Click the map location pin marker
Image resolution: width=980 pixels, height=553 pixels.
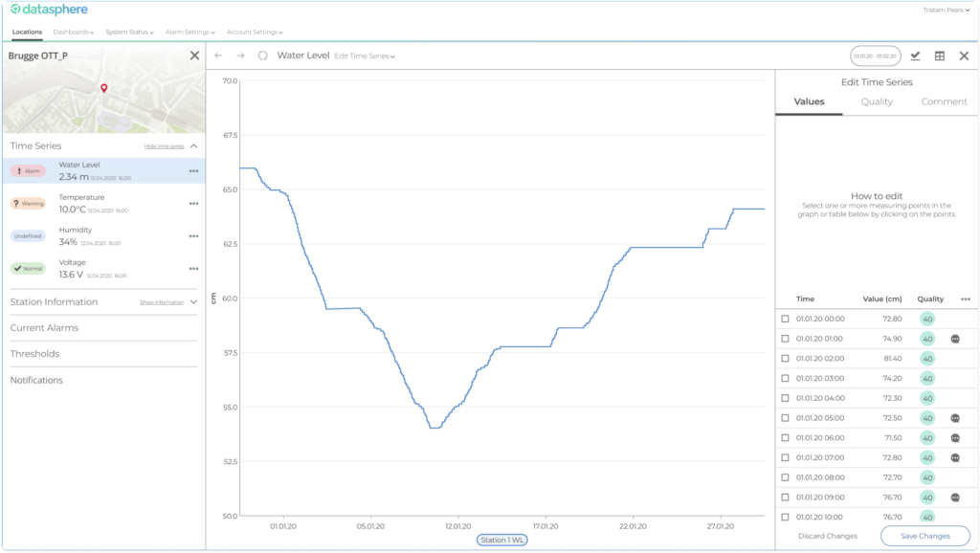coord(103,89)
